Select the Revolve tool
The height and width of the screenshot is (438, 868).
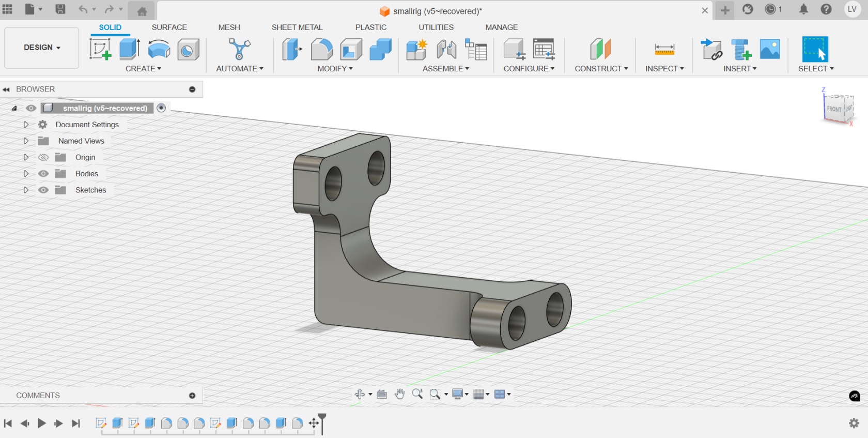click(159, 50)
